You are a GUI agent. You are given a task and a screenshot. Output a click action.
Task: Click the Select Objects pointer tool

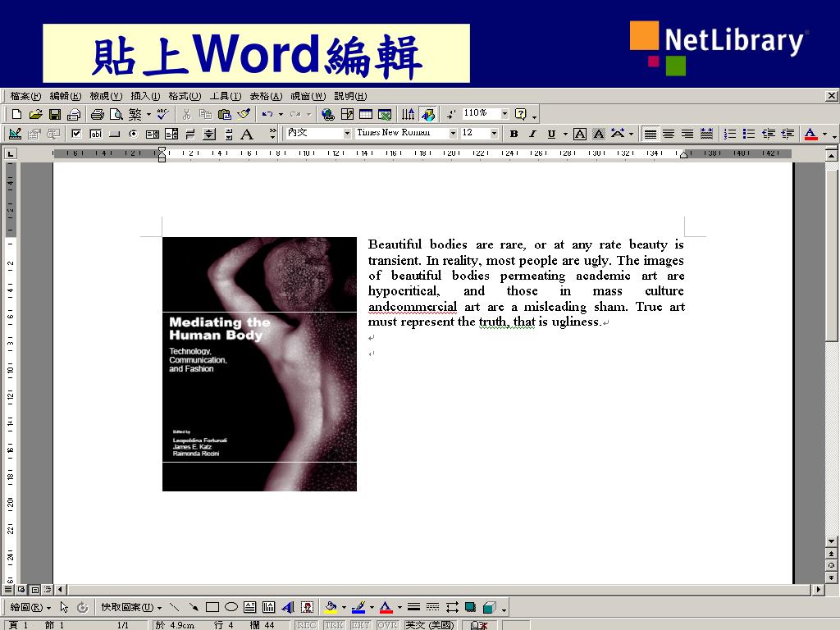tap(64, 607)
